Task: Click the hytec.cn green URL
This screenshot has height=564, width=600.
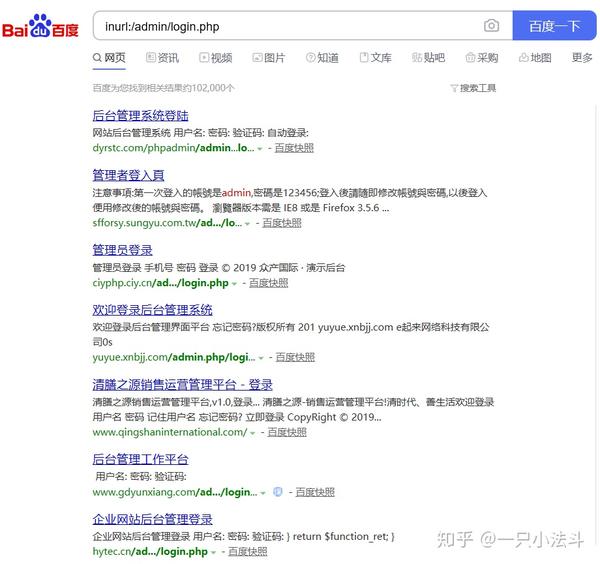Action: [150, 552]
